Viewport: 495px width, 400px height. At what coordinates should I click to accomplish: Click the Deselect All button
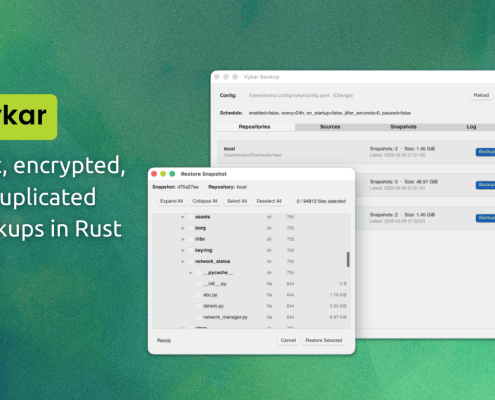pyautogui.click(x=269, y=201)
